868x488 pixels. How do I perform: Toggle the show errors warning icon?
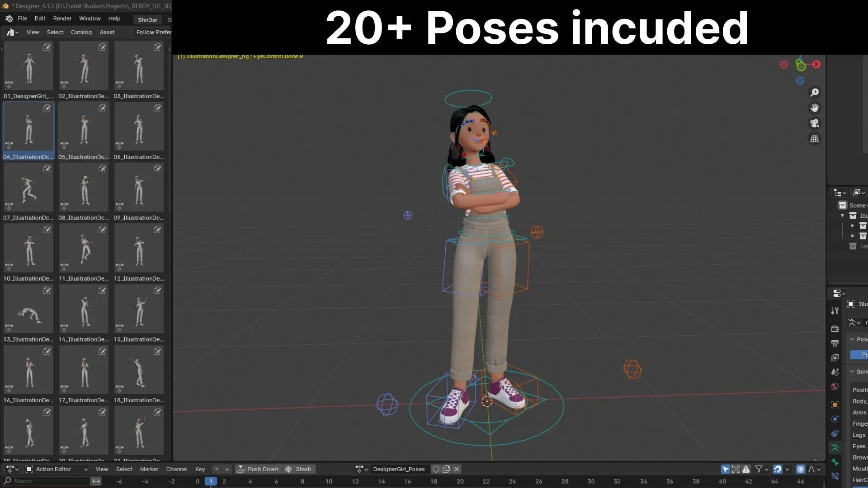coord(746,469)
